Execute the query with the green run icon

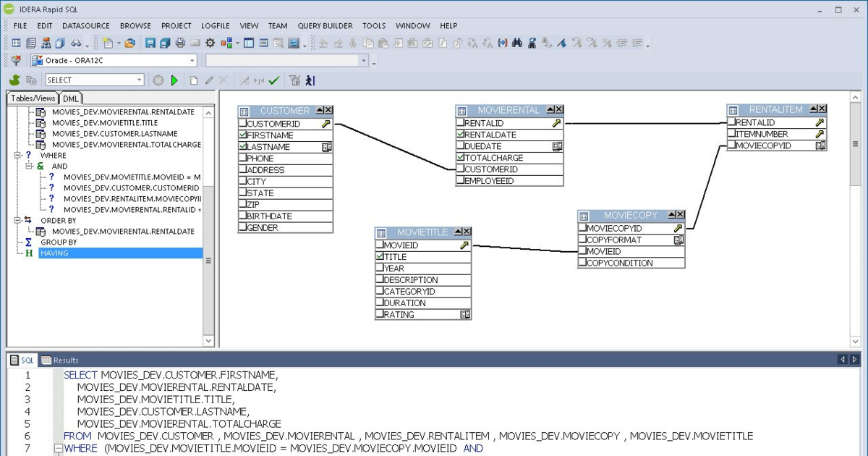174,80
